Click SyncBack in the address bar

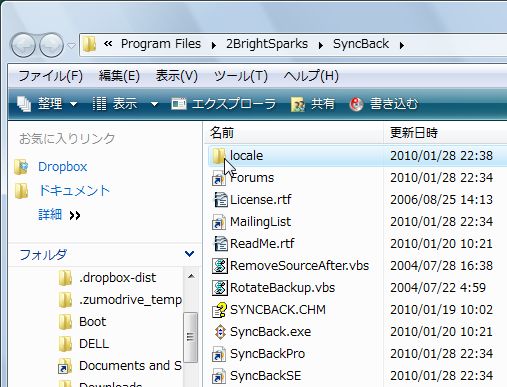361,44
